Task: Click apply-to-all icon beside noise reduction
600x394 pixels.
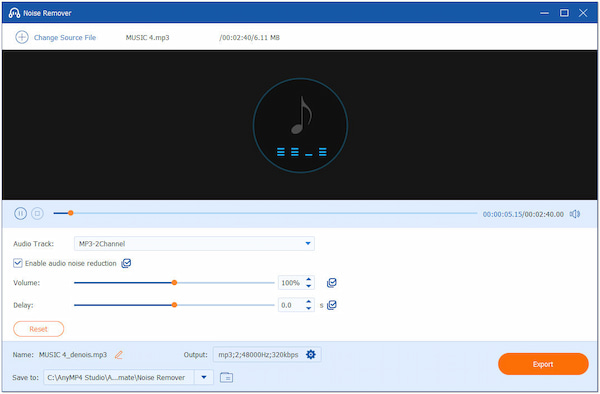Action: (x=126, y=263)
